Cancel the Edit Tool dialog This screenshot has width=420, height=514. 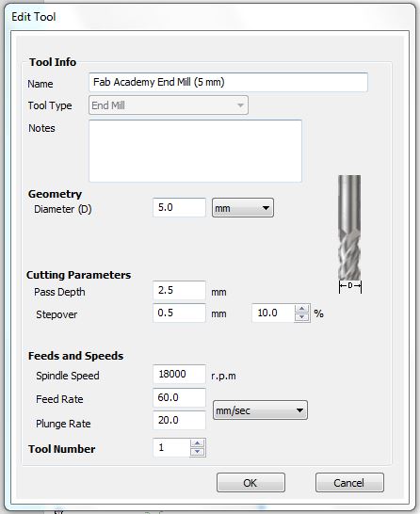(x=349, y=483)
